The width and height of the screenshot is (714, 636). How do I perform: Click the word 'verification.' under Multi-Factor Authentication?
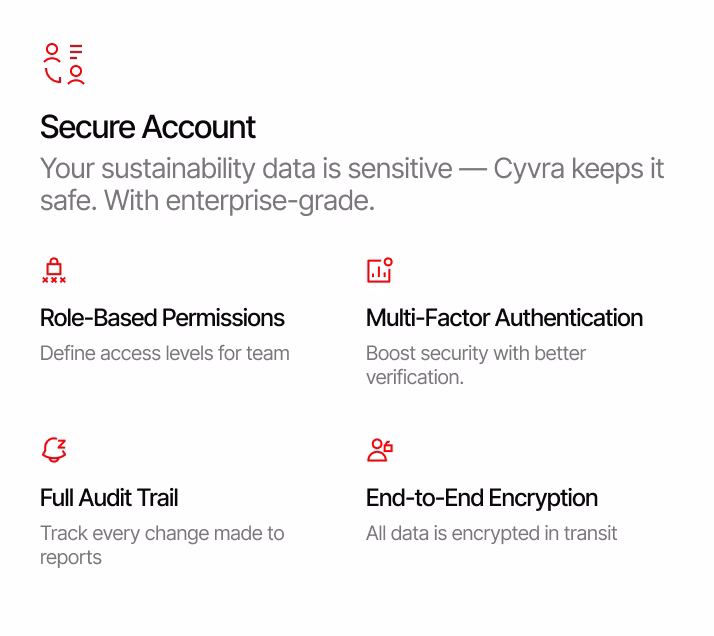pyautogui.click(x=415, y=378)
